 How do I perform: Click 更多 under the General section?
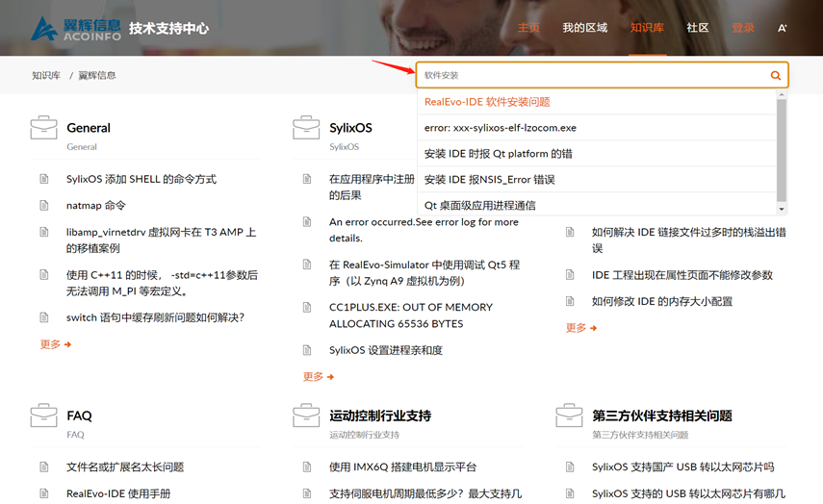pos(55,344)
